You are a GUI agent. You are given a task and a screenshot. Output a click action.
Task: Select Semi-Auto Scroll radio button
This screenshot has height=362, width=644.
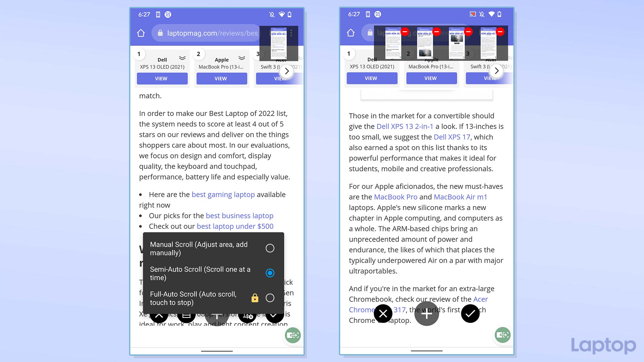269,273
